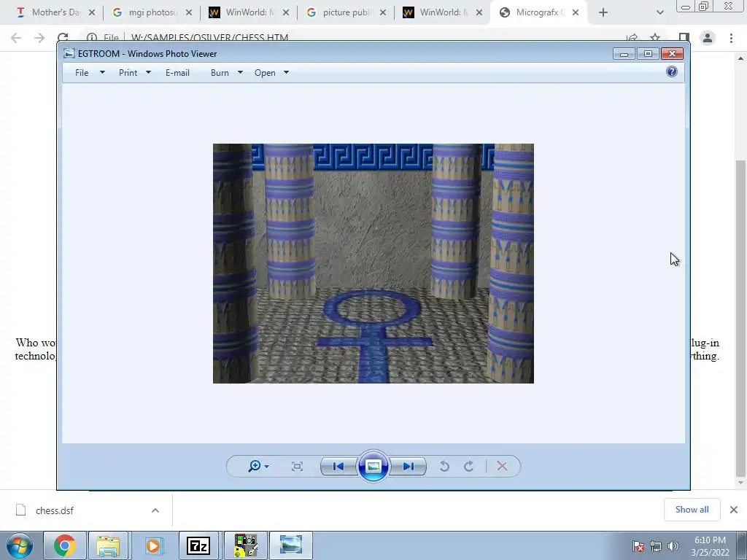Open chess.dsf download options chevron
Image resolution: width=747 pixels, height=560 pixels.
click(155, 510)
